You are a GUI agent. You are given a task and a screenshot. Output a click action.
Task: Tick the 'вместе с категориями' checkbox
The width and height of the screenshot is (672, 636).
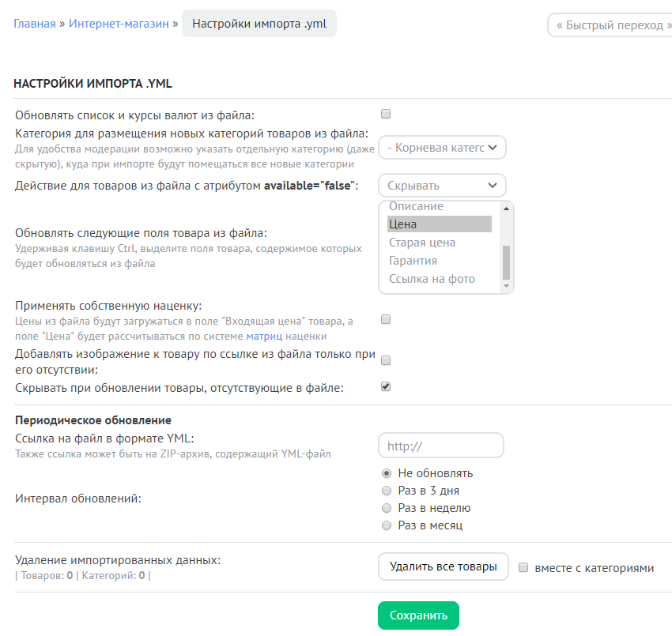523,567
